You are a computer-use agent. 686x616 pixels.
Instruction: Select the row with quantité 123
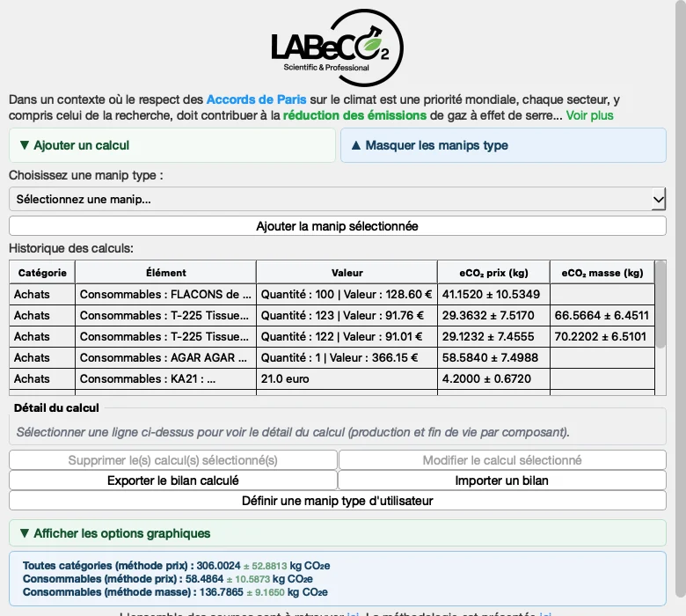point(332,315)
